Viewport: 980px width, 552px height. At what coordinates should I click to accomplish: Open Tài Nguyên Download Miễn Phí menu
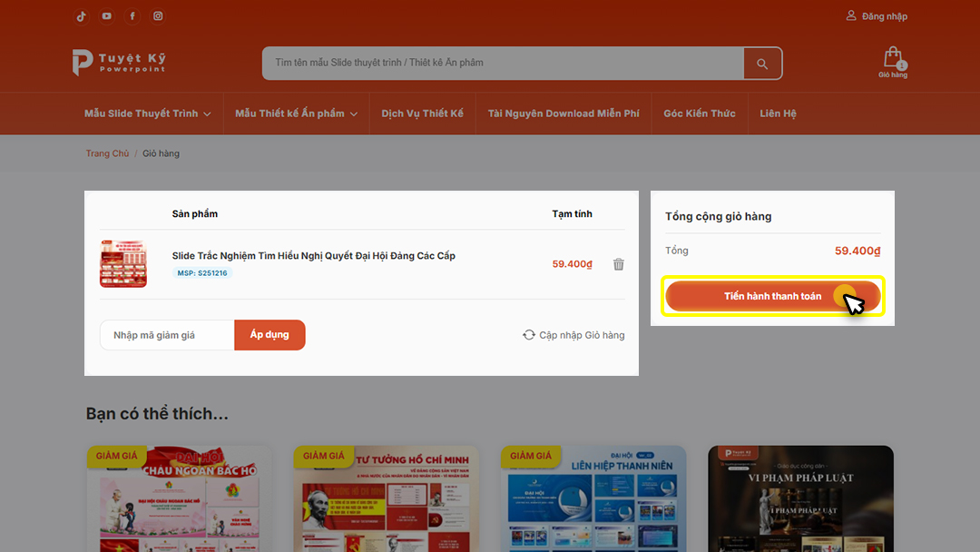tap(563, 113)
